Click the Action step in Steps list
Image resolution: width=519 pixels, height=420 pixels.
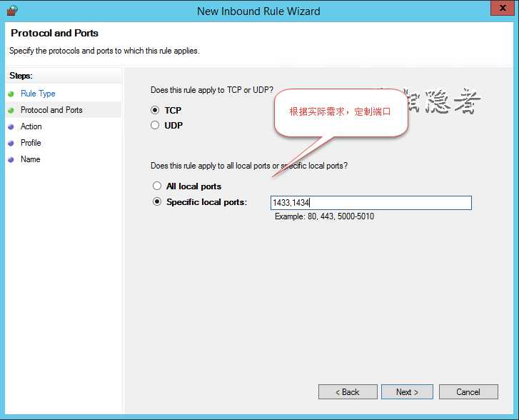point(31,126)
